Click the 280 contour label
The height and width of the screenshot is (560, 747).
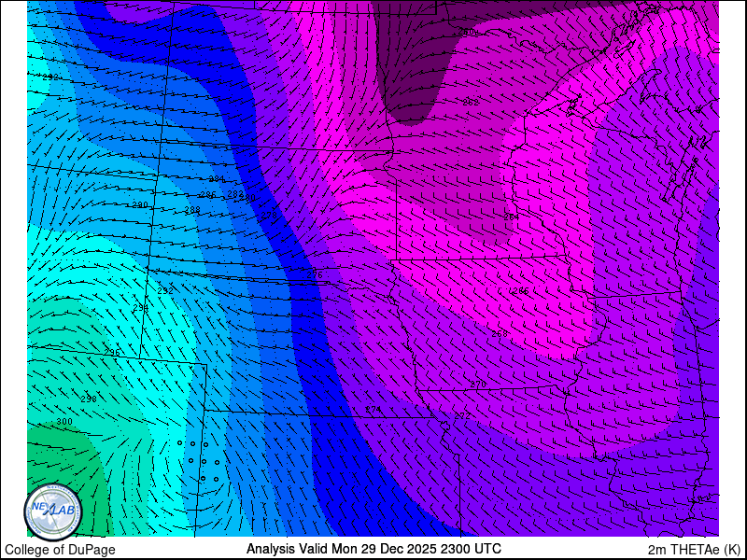point(249,197)
